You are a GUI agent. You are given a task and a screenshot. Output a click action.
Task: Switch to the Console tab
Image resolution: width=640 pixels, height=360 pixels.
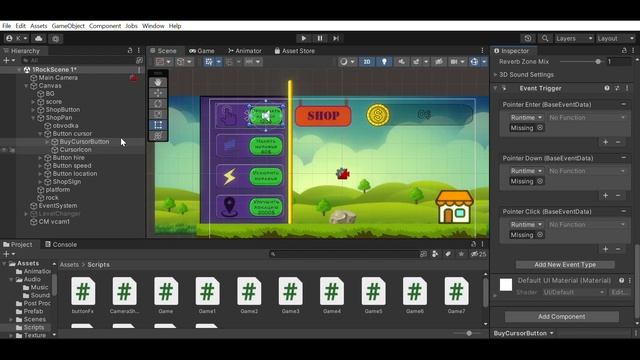point(61,244)
